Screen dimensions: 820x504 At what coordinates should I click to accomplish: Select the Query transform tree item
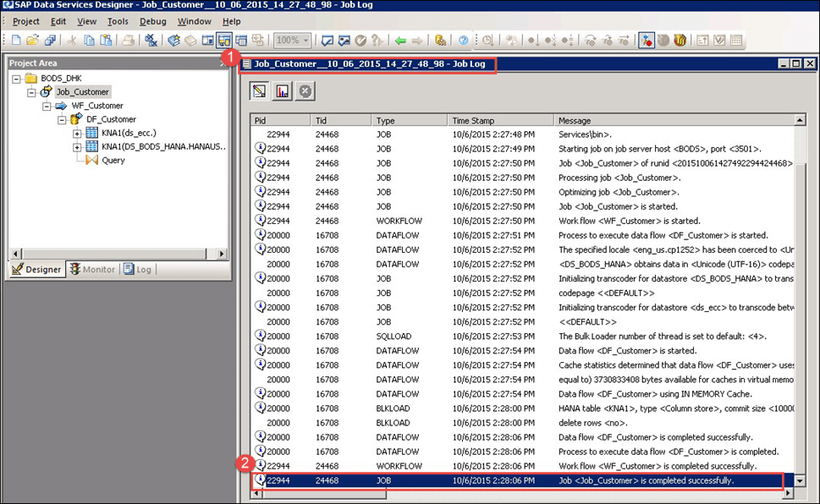pos(113,161)
